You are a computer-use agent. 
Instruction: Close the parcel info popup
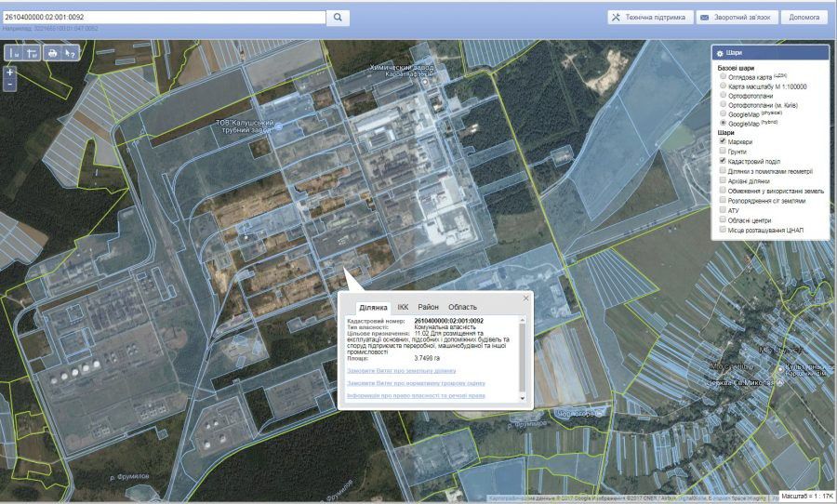click(525, 298)
